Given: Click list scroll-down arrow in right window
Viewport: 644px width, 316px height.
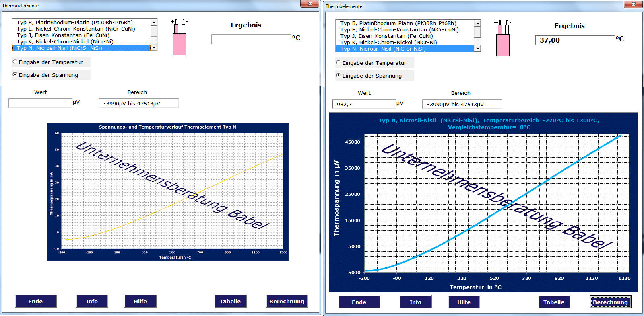Looking at the screenshot, I should [477, 49].
